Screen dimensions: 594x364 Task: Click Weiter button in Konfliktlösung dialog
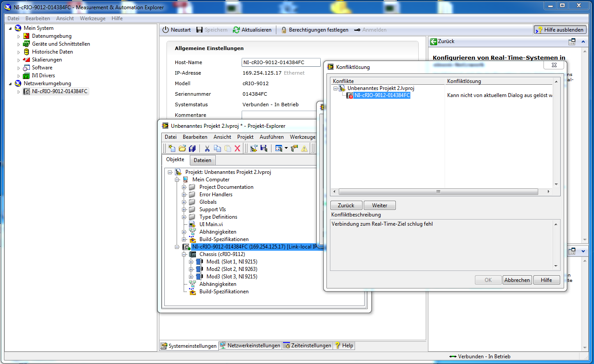[380, 205]
